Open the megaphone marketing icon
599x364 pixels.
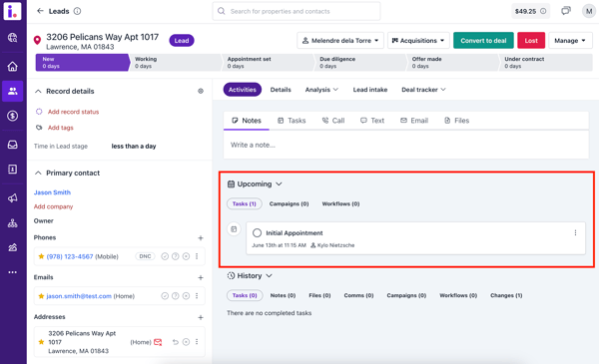pyautogui.click(x=12, y=198)
